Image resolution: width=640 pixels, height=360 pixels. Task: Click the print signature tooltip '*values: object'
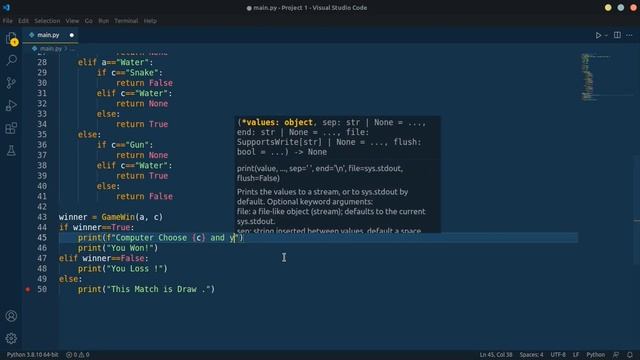[277, 122]
